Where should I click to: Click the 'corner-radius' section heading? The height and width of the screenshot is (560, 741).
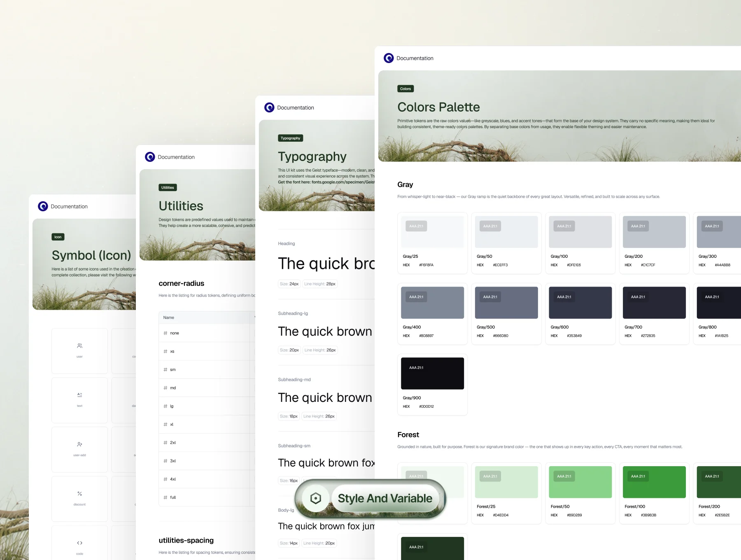[x=182, y=283]
